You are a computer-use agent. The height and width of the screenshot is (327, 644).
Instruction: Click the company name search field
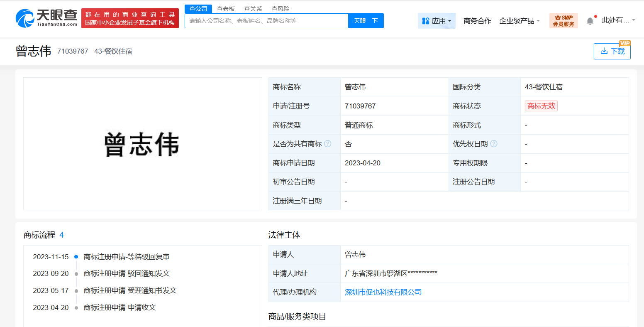(266, 21)
